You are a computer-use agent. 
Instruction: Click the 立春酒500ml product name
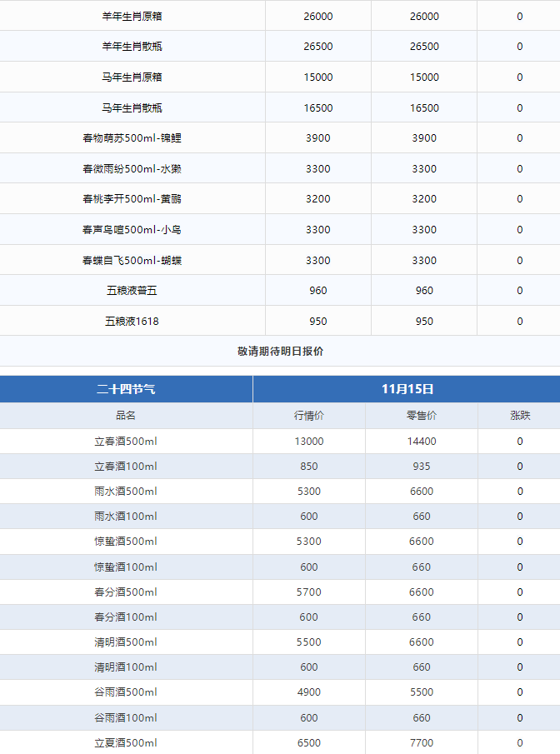[x=126, y=441]
